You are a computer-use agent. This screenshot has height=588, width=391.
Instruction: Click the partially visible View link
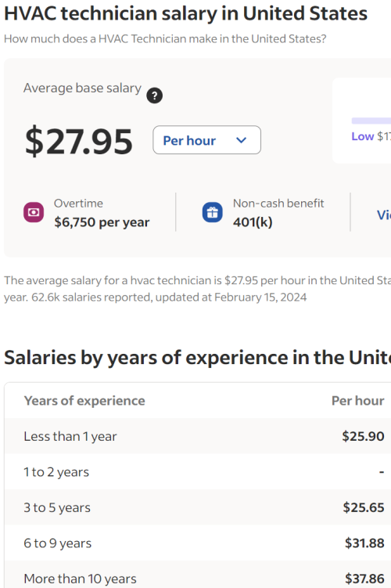pos(384,215)
